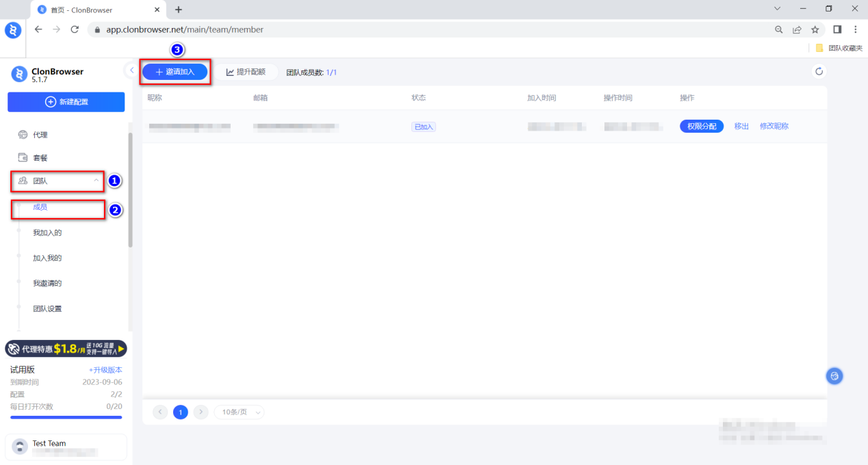This screenshot has width=868, height=465.
Task: Click the 已加入 status tag
Action: (x=424, y=127)
